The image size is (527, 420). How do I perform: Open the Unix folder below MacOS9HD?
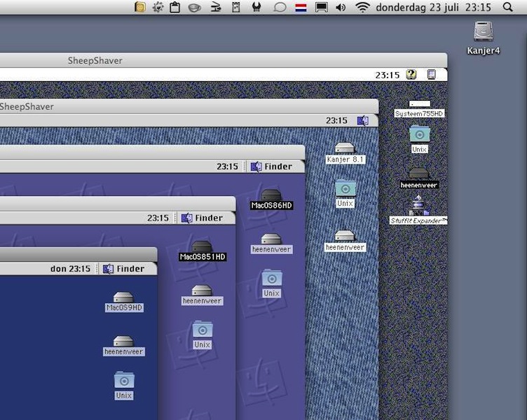124,381
